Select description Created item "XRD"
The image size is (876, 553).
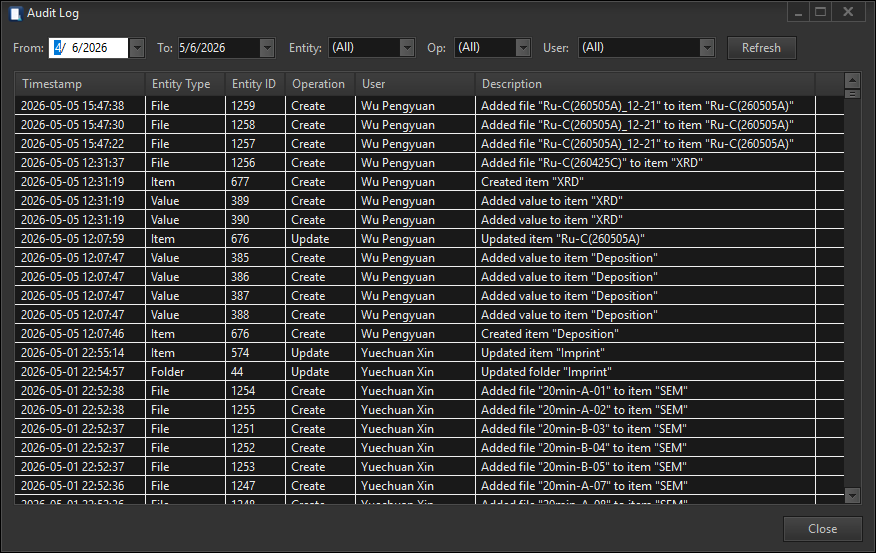[x=645, y=182]
